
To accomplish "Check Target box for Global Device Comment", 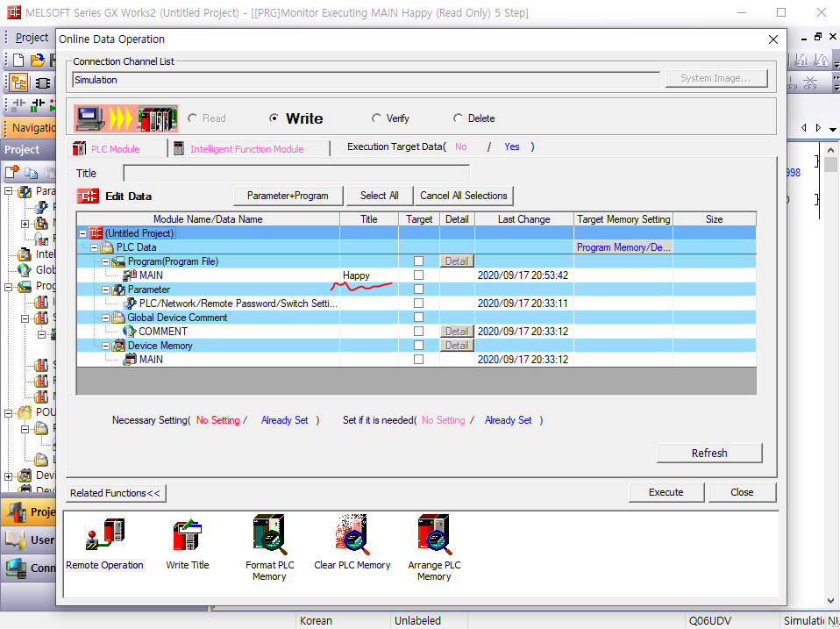I will [x=419, y=318].
